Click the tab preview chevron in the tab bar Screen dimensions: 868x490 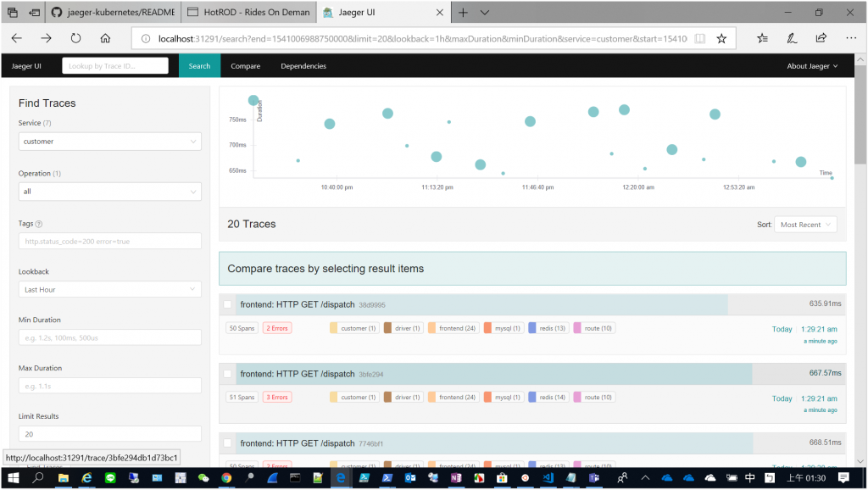484,12
